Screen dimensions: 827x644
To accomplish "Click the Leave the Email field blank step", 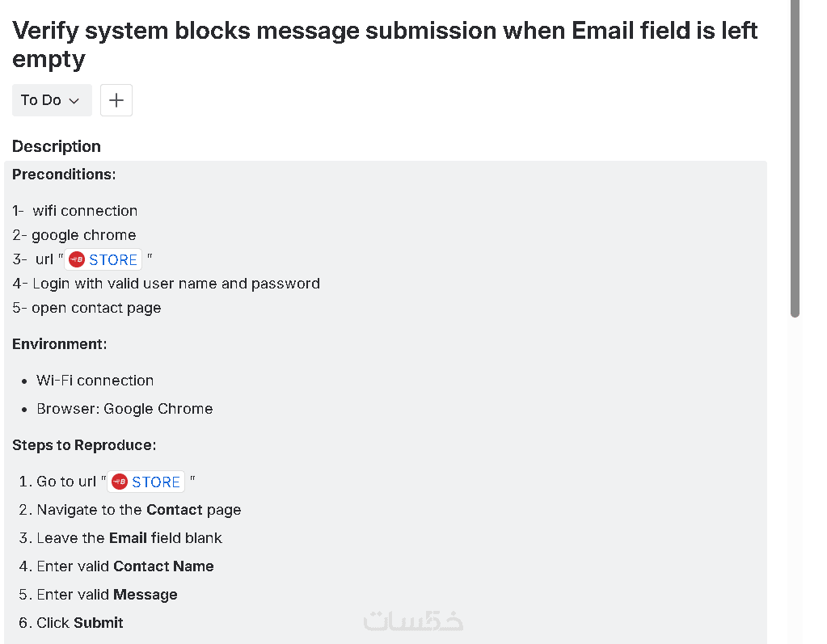I will pos(129,538).
